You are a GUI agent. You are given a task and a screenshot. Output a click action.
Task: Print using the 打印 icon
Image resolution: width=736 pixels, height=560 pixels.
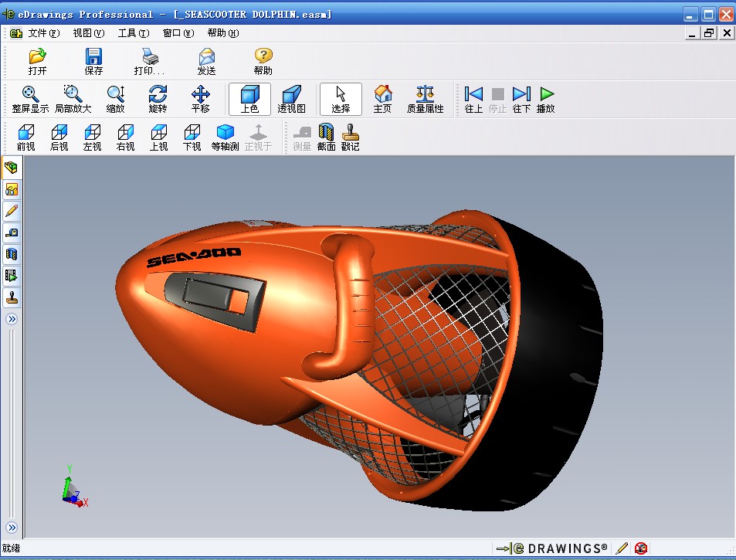(149, 62)
